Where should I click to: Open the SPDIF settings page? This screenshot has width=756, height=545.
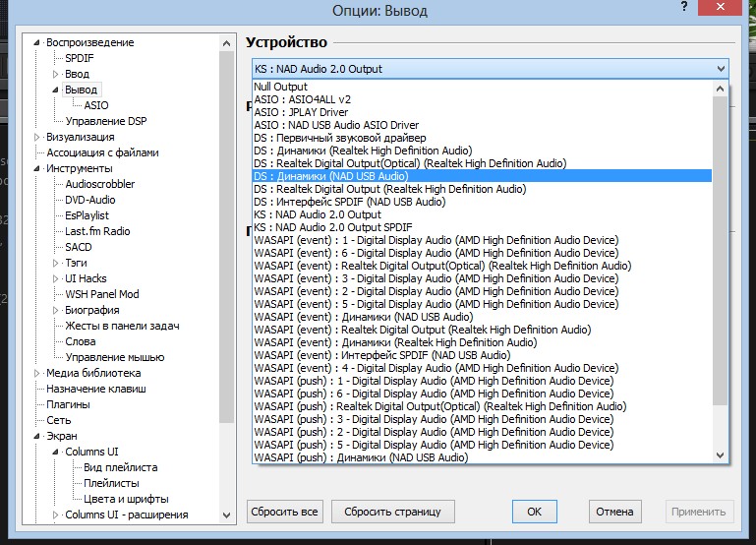[80, 58]
